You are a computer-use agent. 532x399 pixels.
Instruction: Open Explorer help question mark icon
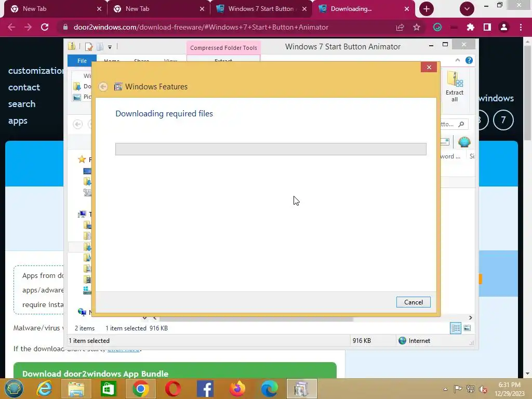(x=469, y=60)
